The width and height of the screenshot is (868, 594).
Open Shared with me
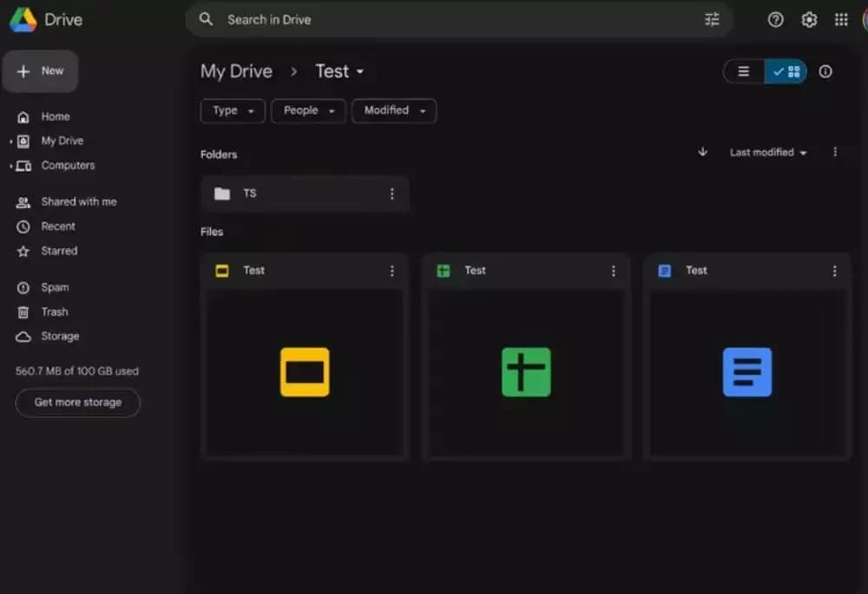79,202
